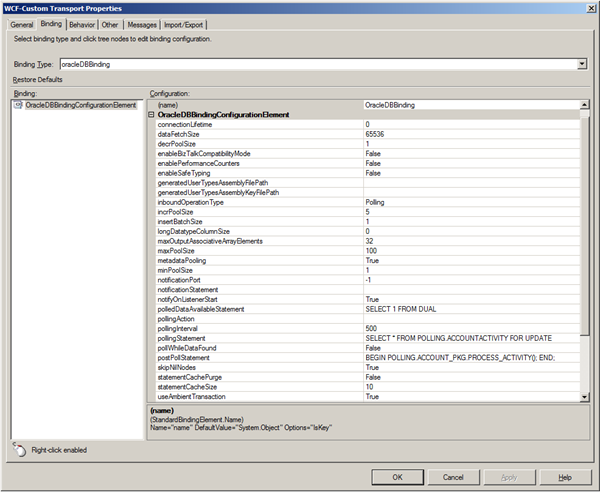Screen dimensions: 600x492
Task: Click maxOutputAssociativeArrayElements value 32
Action: pyautogui.click(x=471, y=241)
